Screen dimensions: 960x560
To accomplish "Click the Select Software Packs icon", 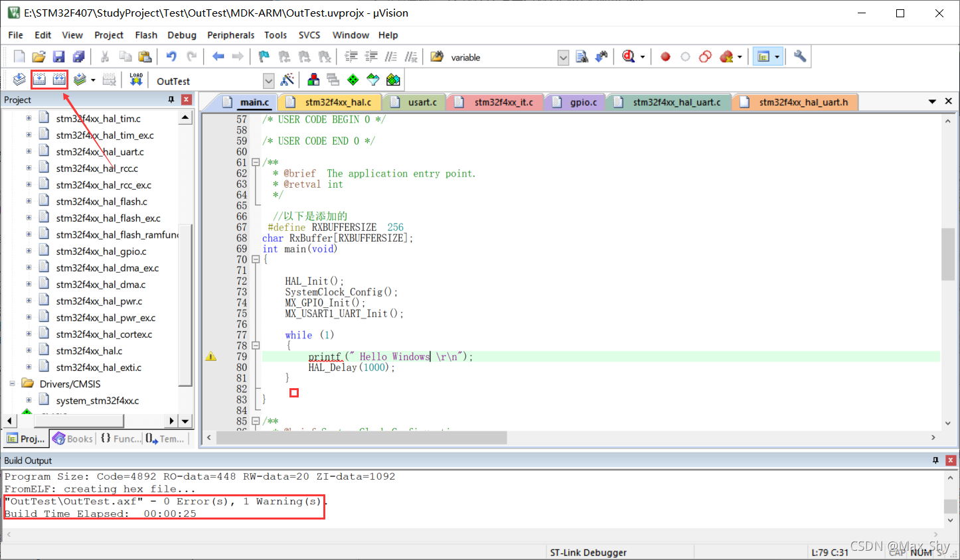I will (x=373, y=80).
